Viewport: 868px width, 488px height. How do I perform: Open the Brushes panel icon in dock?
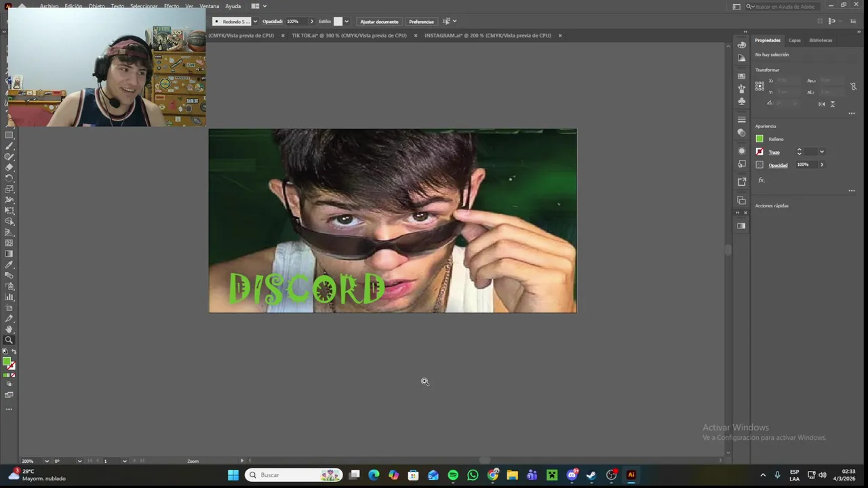pyautogui.click(x=741, y=88)
